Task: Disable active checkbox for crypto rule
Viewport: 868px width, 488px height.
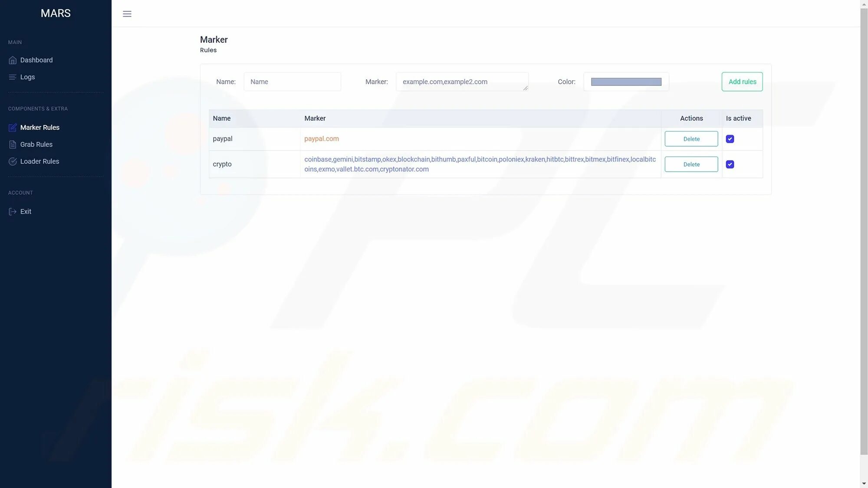Action: [730, 164]
